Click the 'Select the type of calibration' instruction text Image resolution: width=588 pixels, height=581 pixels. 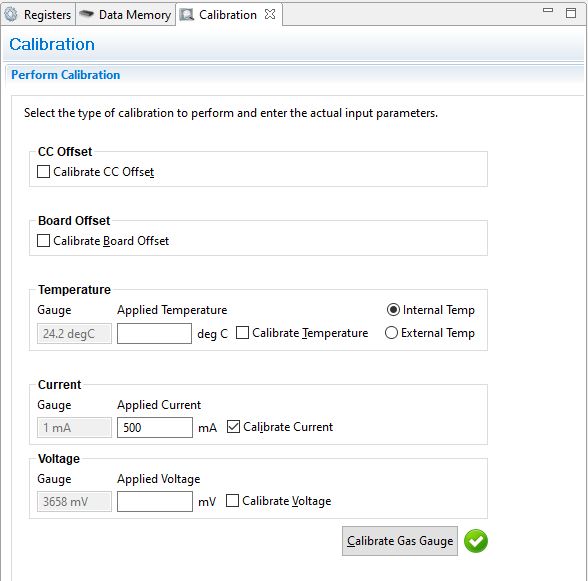(x=231, y=113)
